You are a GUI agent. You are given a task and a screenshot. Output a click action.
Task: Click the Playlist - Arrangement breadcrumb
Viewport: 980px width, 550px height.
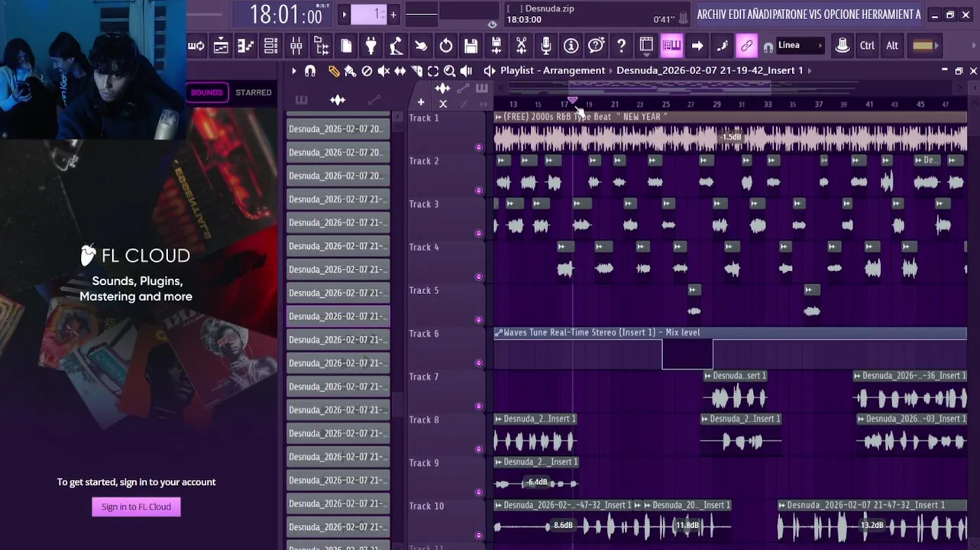tap(552, 70)
